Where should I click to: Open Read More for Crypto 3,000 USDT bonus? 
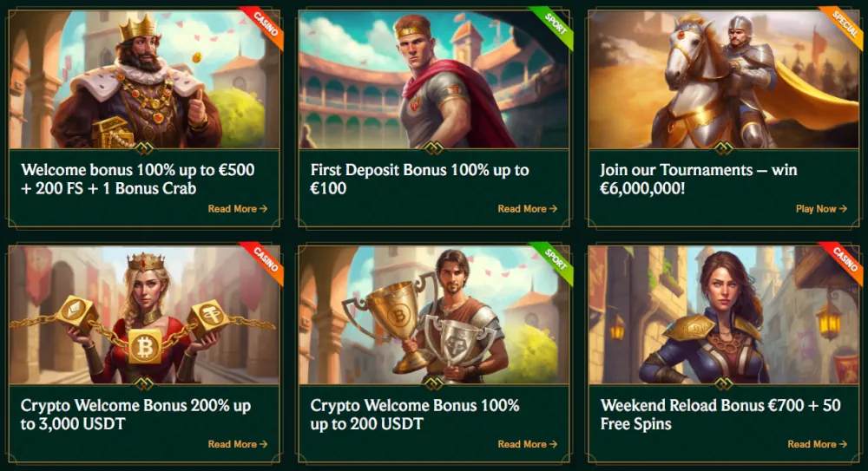pyautogui.click(x=237, y=444)
